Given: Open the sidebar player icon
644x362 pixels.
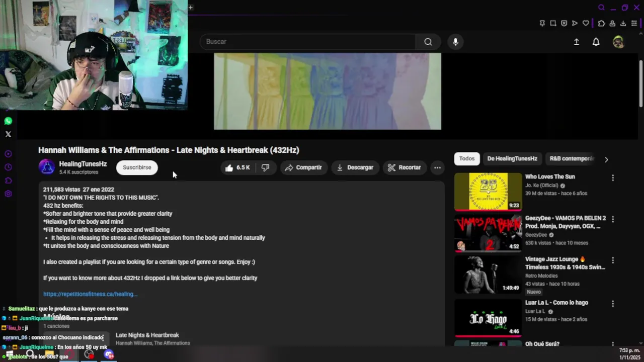Looking at the screenshot, I should point(8,154).
